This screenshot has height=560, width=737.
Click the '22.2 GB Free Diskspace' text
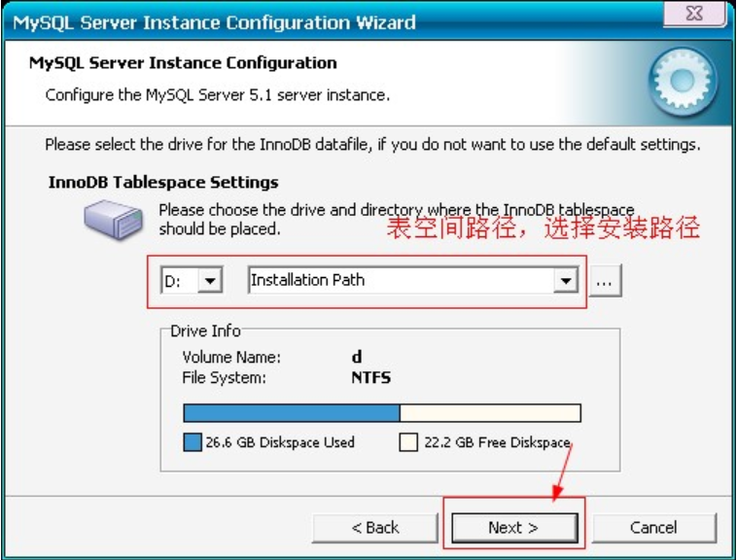pos(497,442)
